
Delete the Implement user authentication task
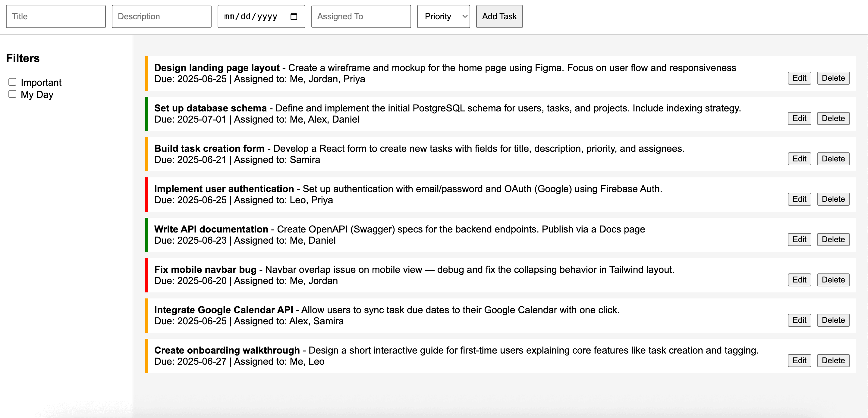[x=833, y=199]
